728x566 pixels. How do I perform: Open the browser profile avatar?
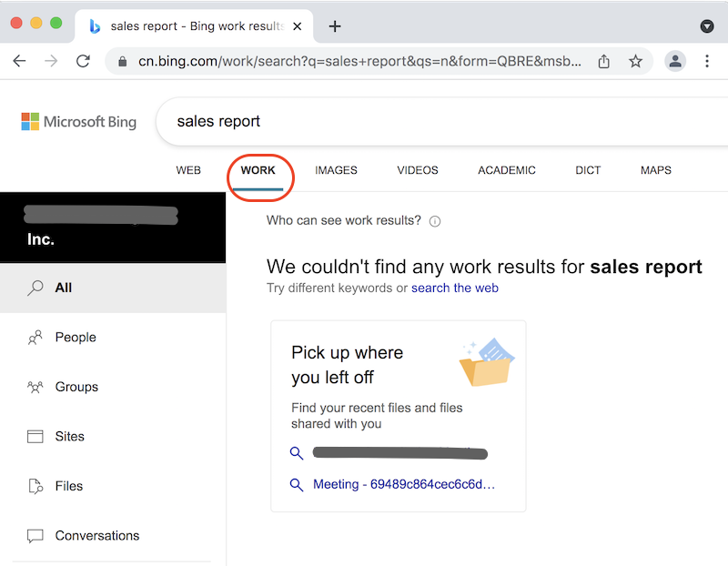pyautogui.click(x=674, y=61)
